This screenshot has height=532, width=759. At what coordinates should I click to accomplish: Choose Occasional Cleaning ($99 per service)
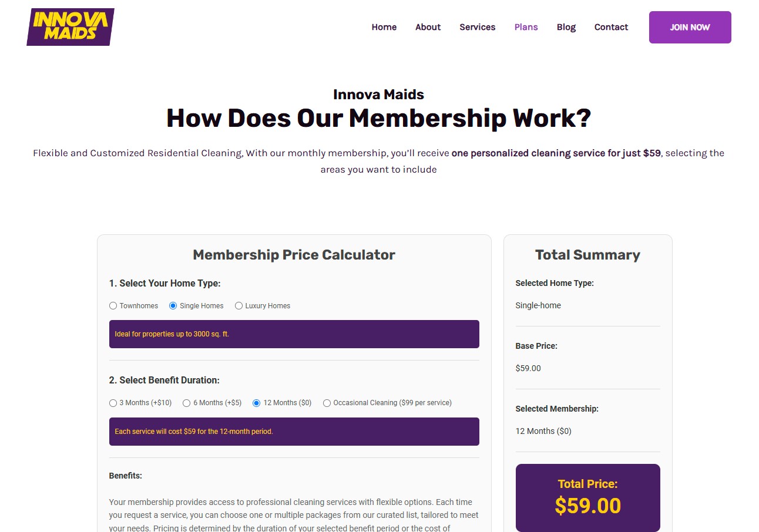tap(327, 403)
